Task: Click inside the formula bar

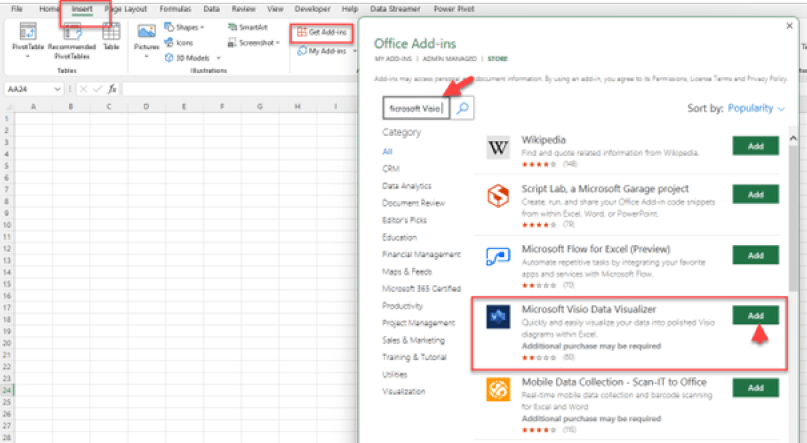Action: coord(240,89)
